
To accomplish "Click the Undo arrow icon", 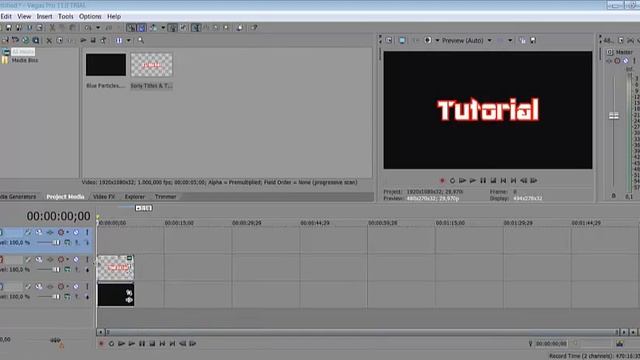I will pyautogui.click(x=88, y=28).
